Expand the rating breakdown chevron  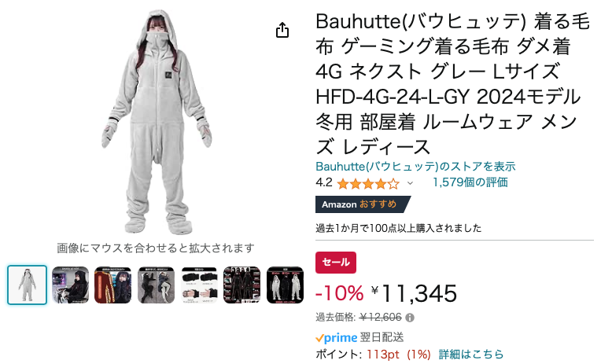(x=410, y=183)
